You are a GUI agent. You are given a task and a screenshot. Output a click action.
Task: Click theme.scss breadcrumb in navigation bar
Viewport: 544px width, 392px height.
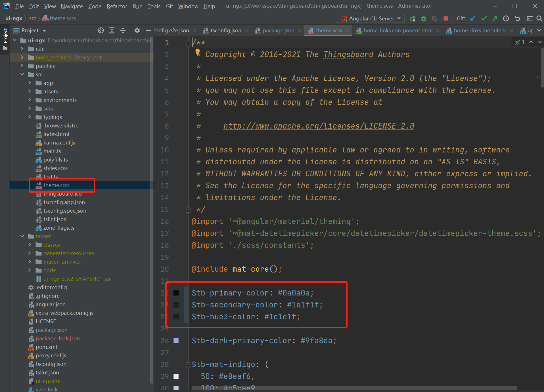click(x=59, y=18)
